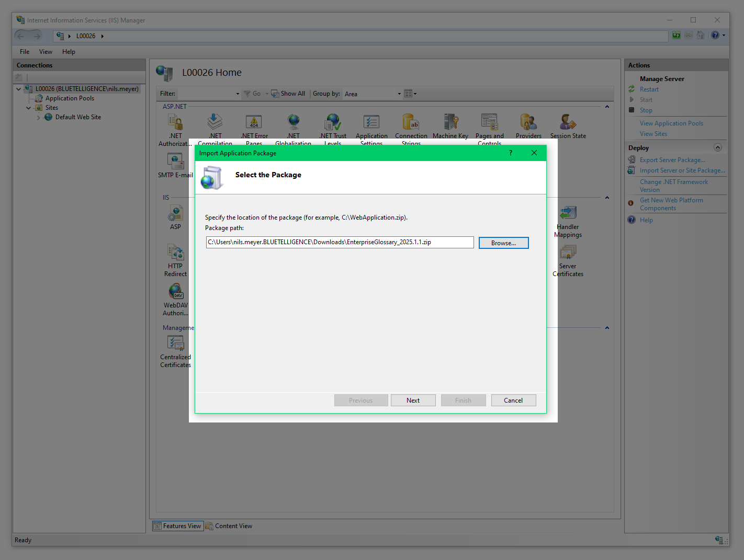
Task: Click the Browse... button
Action: click(503, 243)
